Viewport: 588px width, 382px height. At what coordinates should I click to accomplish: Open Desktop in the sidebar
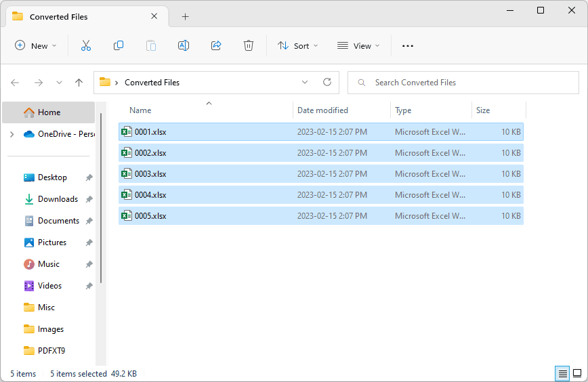point(52,177)
